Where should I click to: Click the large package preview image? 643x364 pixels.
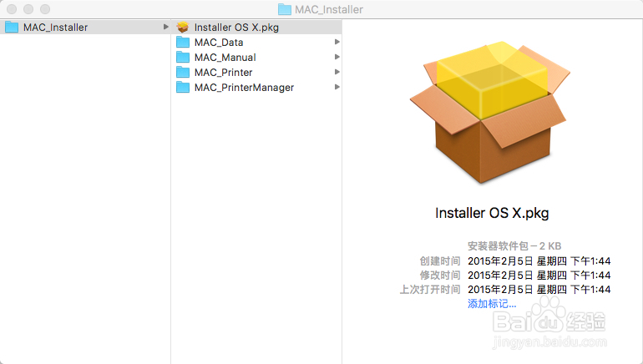click(490, 112)
